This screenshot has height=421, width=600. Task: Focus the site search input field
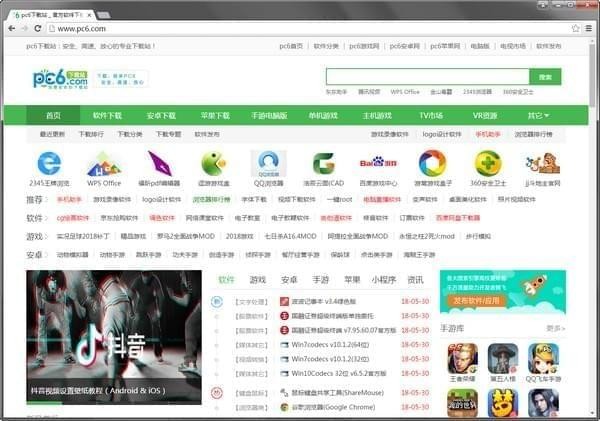click(x=428, y=77)
